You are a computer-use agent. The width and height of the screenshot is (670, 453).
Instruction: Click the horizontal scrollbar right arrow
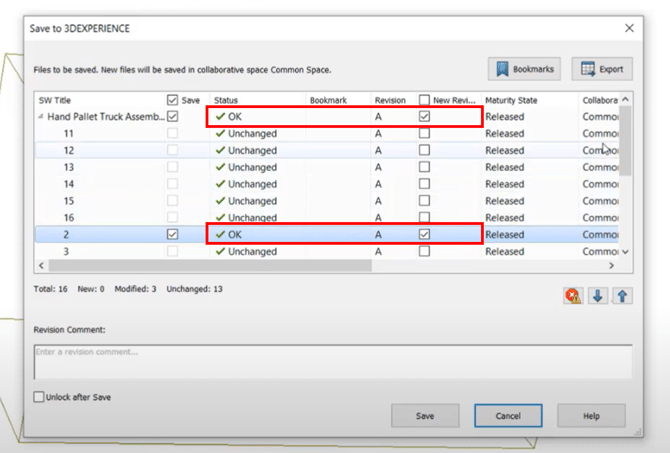(x=611, y=265)
